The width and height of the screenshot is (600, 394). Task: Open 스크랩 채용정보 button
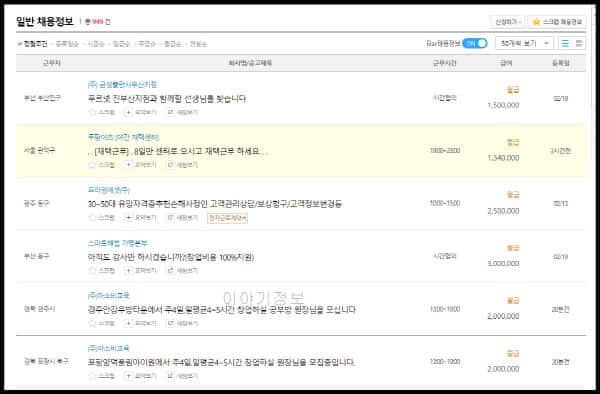pyautogui.click(x=557, y=22)
